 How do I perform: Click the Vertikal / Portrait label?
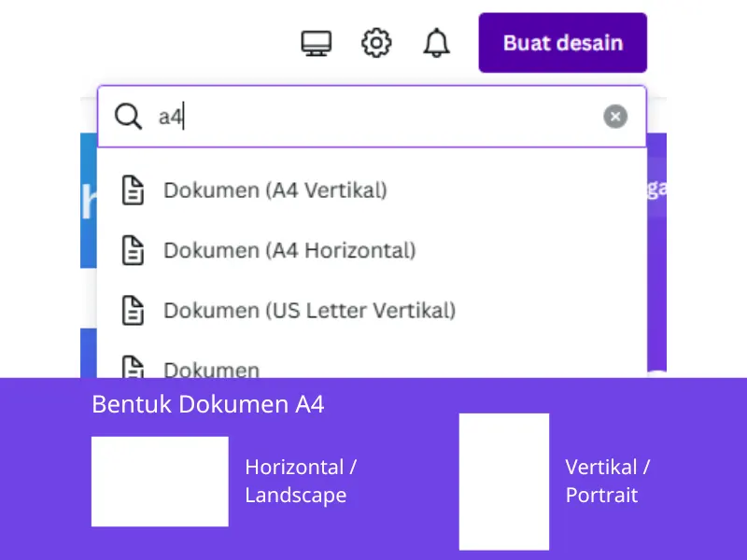[x=608, y=482]
